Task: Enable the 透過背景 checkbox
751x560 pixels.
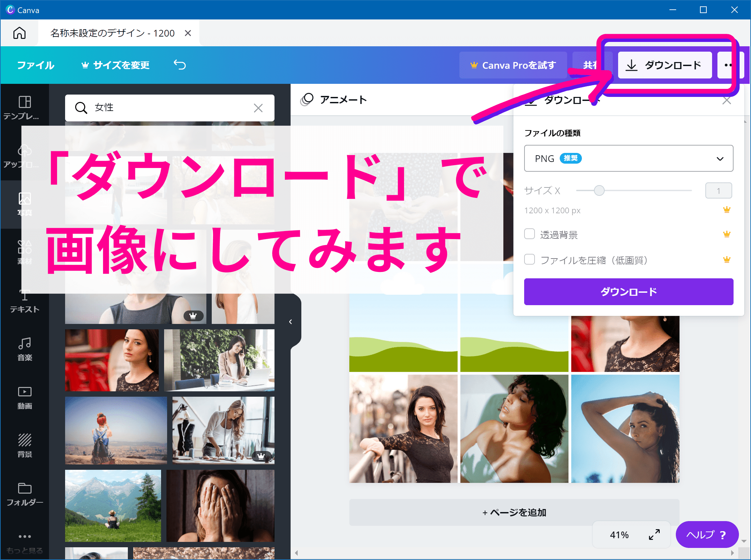Action: [x=530, y=234]
